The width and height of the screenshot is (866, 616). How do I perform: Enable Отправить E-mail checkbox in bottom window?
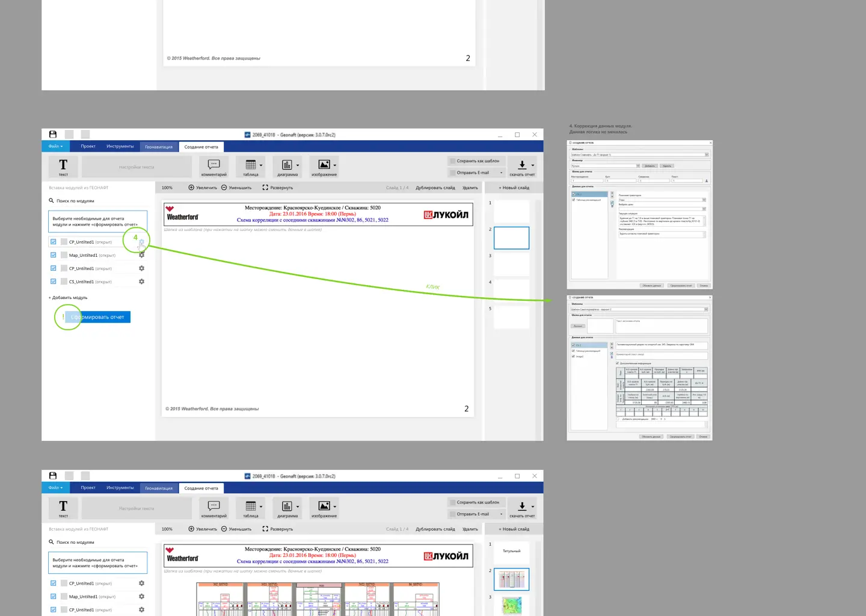[x=453, y=514]
